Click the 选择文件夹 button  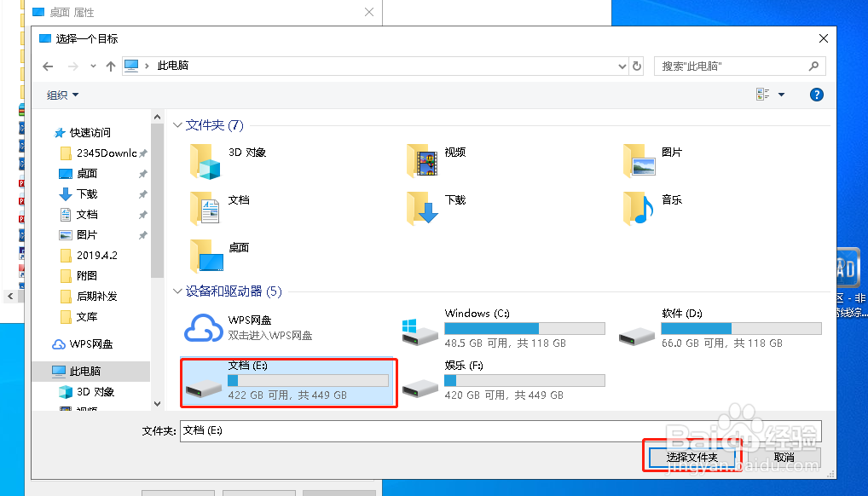pos(692,458)
